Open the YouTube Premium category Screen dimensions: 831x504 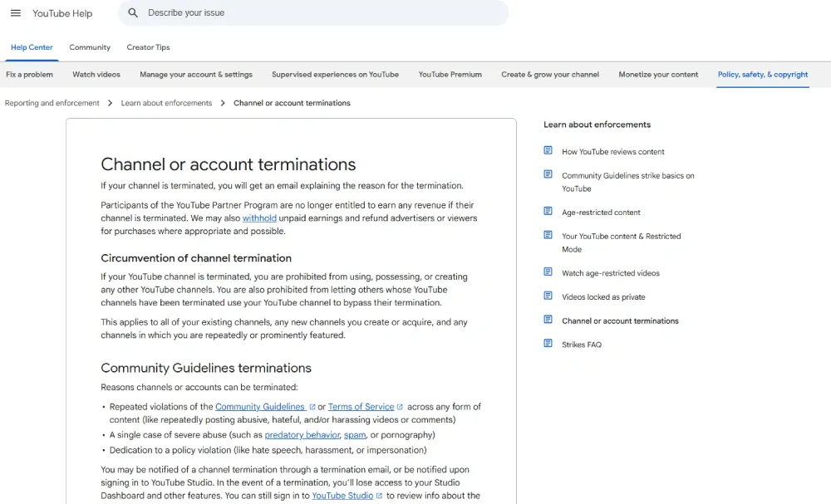[450, 75]
